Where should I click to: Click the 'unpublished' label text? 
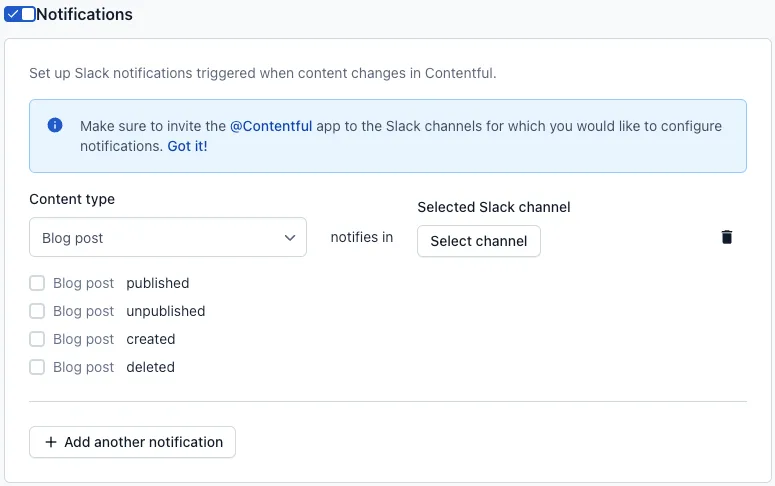click(x=166, y=311)
